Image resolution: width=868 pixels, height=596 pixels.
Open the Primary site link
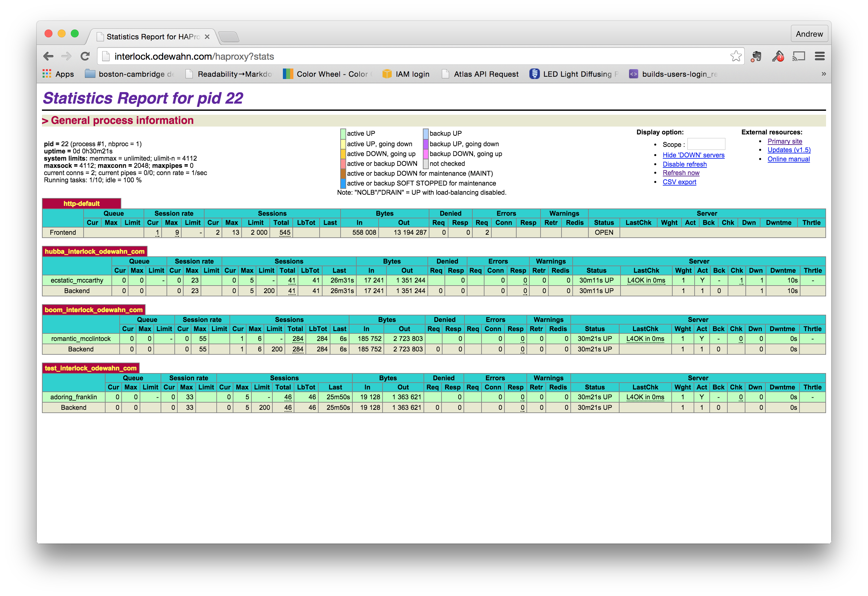[x=784, y=141]
